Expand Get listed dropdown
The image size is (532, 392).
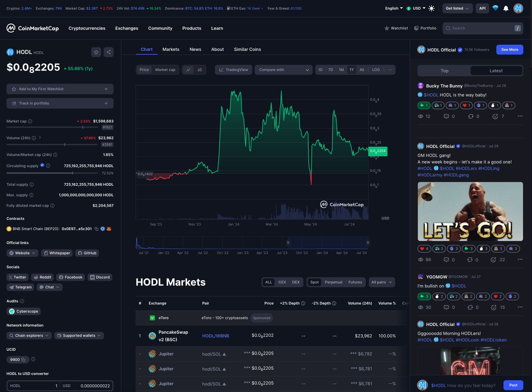tap(458, 8)
